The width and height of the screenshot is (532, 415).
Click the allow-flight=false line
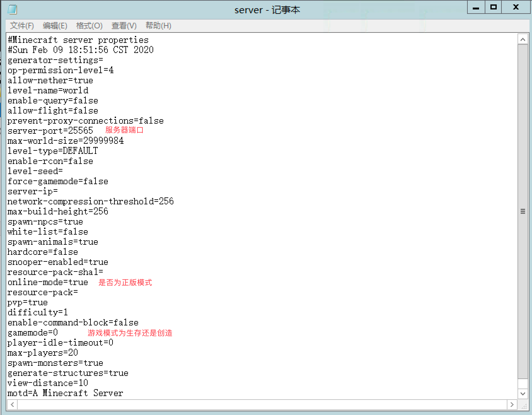point(53,110)
